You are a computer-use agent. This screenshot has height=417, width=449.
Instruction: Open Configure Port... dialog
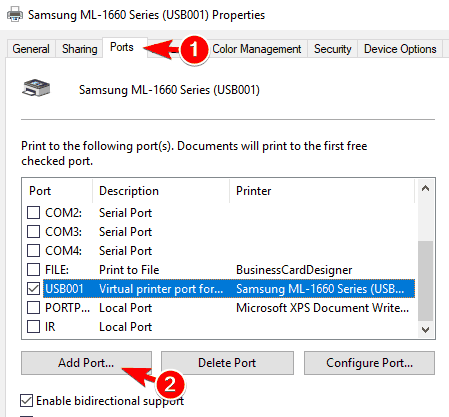(369, 363)
